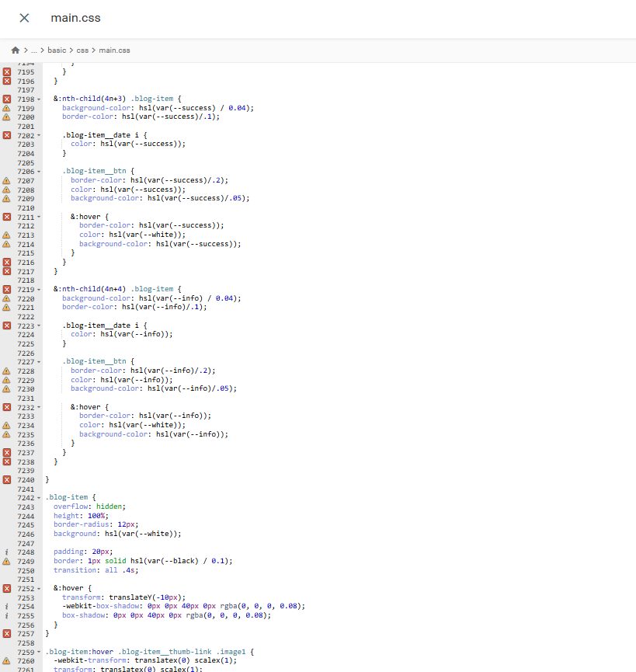Click the error icon on line 7198
Image resolution: width=636 pixels, height=672 pixels.
tap(6, 99)
